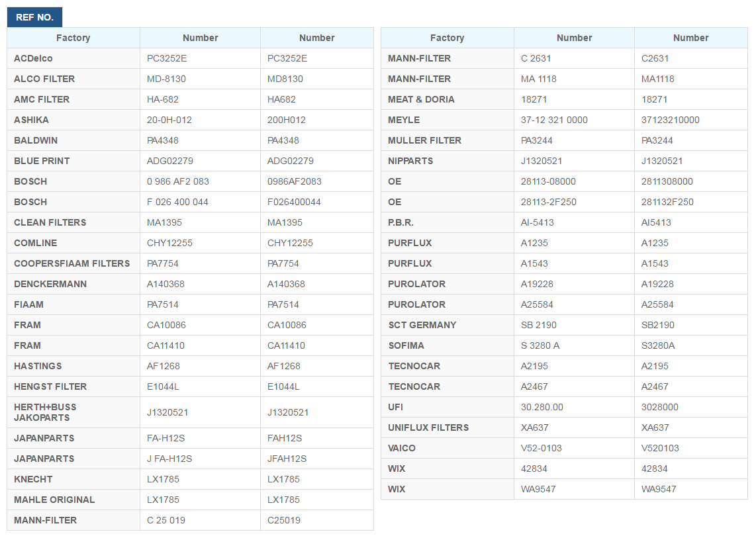This screenshot has height=538, width=756.
Task: Select MANN-FILTER number C 2631
Action: 536,58
